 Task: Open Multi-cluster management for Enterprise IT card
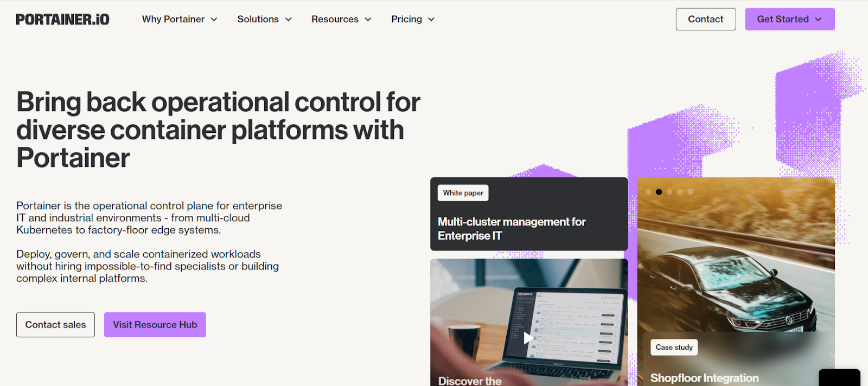pyautogui.click(x=529, y=214)
